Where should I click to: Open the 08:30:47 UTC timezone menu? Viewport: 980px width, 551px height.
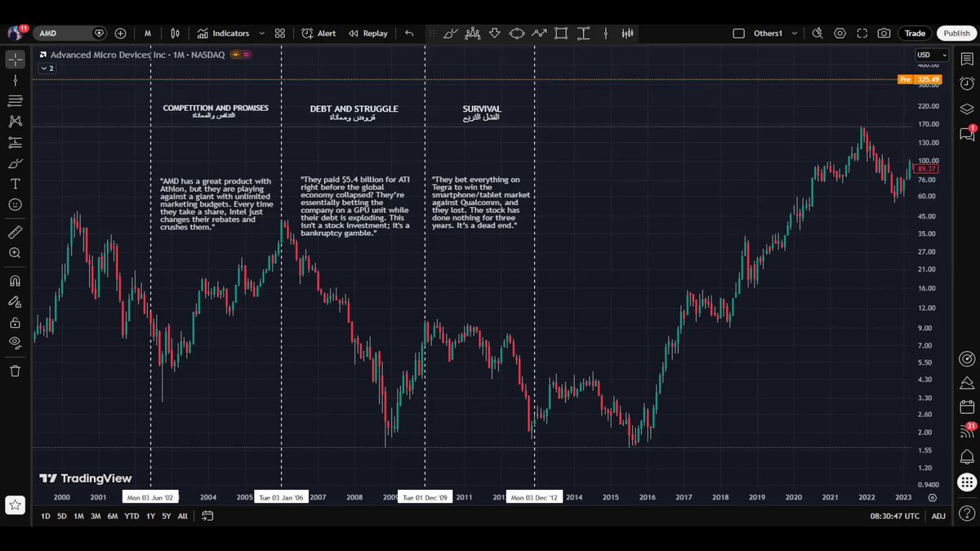pyautogui.click(x=896, y=516)
